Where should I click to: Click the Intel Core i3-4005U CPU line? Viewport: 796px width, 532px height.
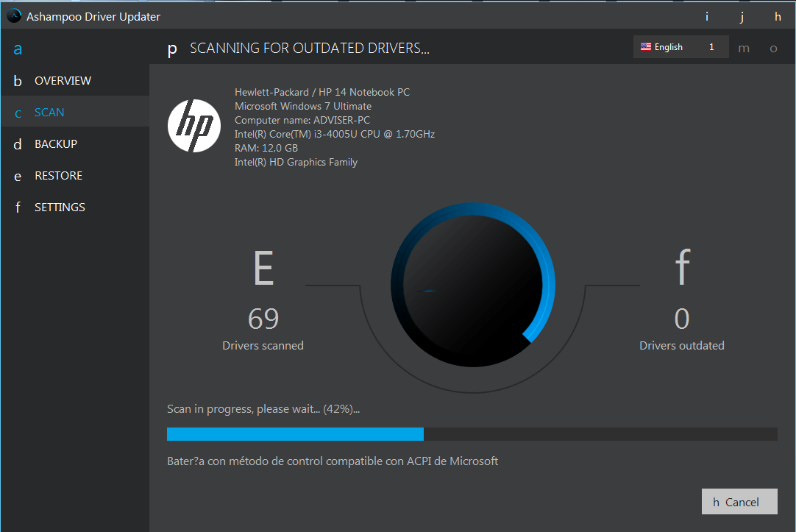(335, 134)
